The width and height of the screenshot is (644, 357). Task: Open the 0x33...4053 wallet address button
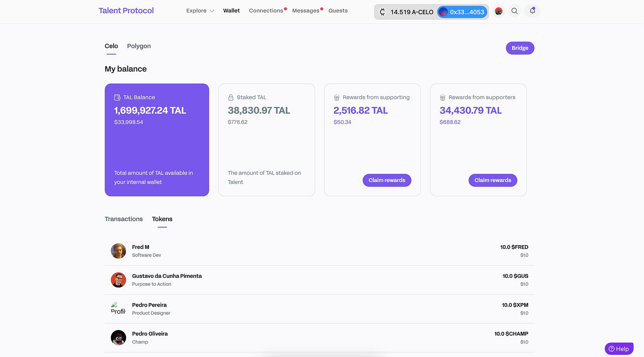pyautogui.click(x=462, y=12)
